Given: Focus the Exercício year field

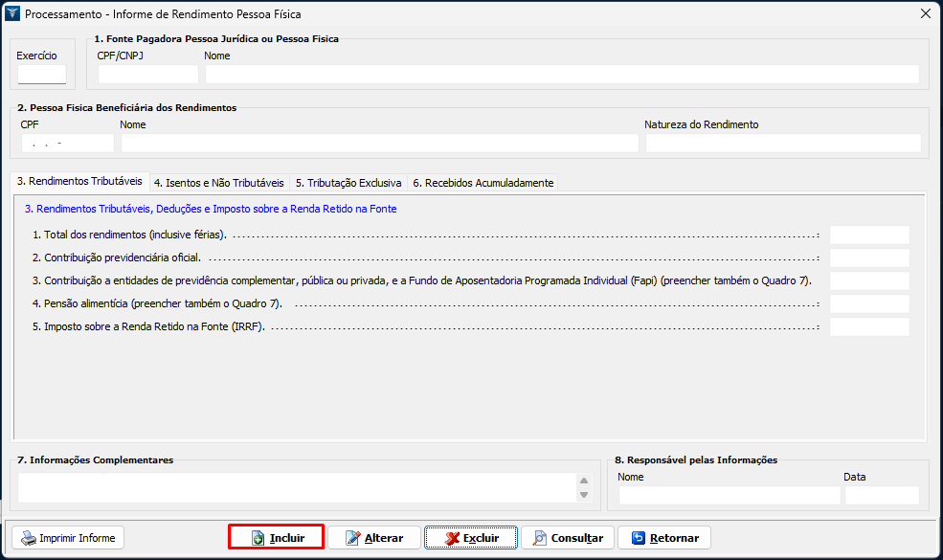Looking at the screenshot, I should click(x=42, y=75).
